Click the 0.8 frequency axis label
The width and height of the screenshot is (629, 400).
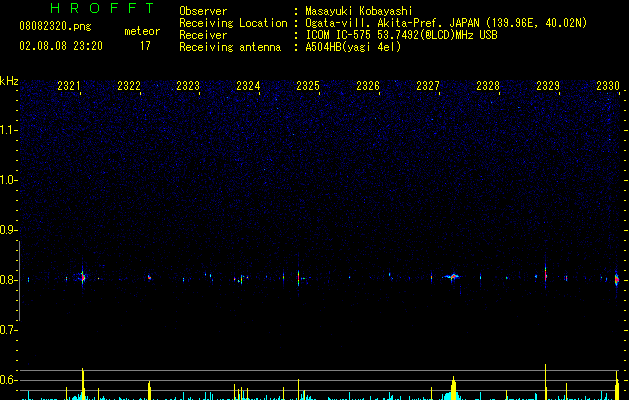pyautogui.click(x=9, y=280)
